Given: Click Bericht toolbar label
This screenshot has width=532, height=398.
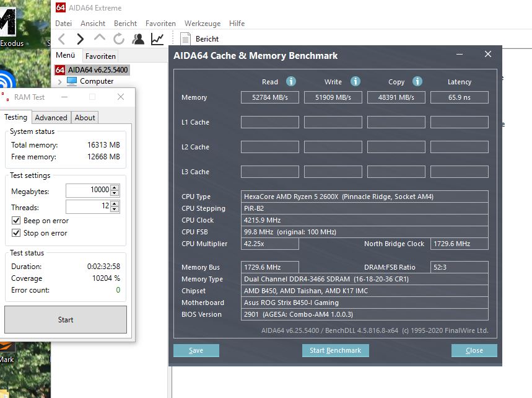Looking at the screenshot, I should click(x=207, y=38).
